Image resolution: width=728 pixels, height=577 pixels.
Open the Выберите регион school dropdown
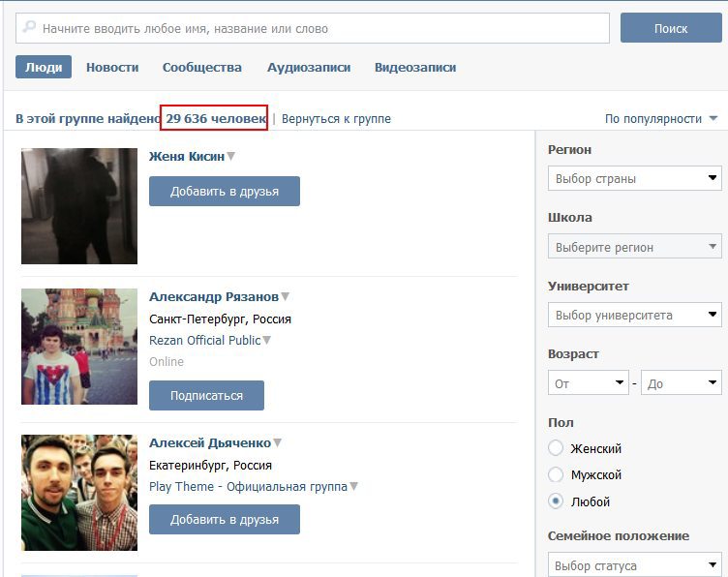[635, 247]
